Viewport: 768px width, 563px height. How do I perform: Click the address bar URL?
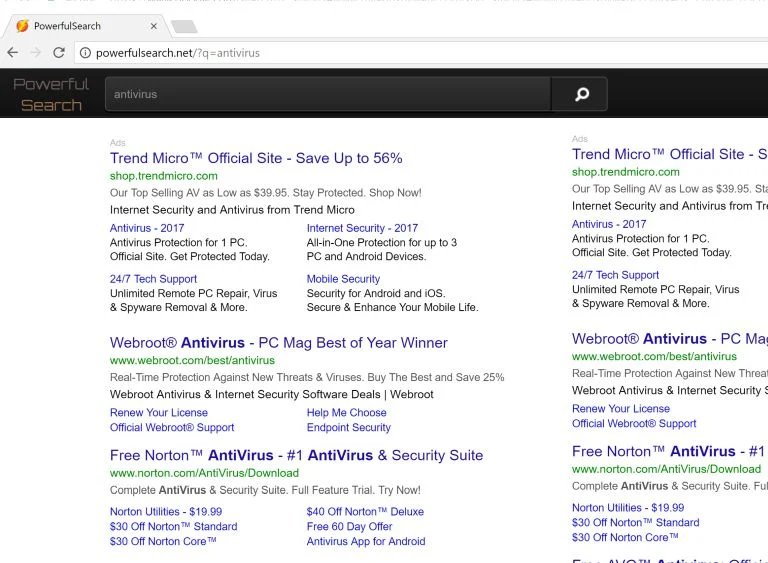[x=178, y=53]
